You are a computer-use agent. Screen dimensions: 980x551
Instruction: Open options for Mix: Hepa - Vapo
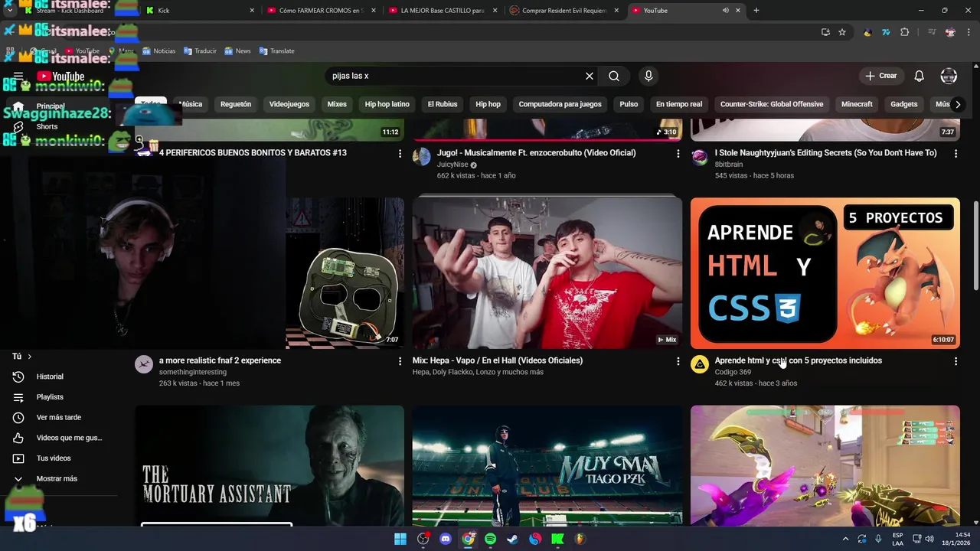[678, 361]
